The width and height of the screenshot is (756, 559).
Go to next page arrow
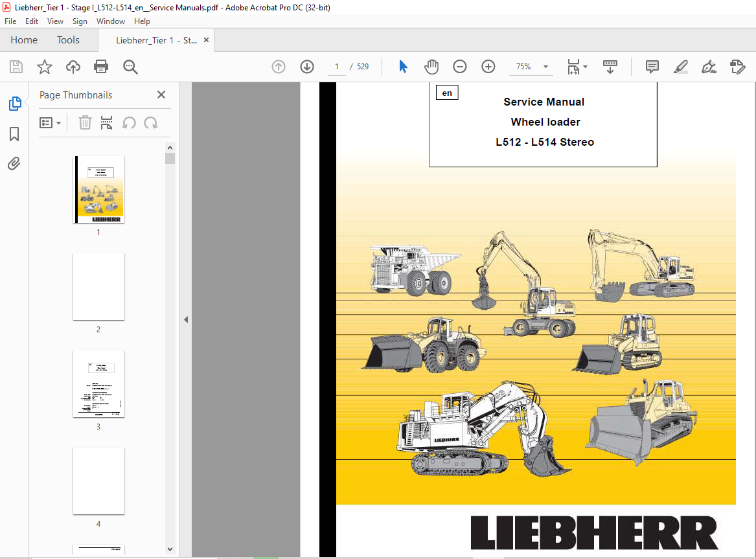pos(307,67)
